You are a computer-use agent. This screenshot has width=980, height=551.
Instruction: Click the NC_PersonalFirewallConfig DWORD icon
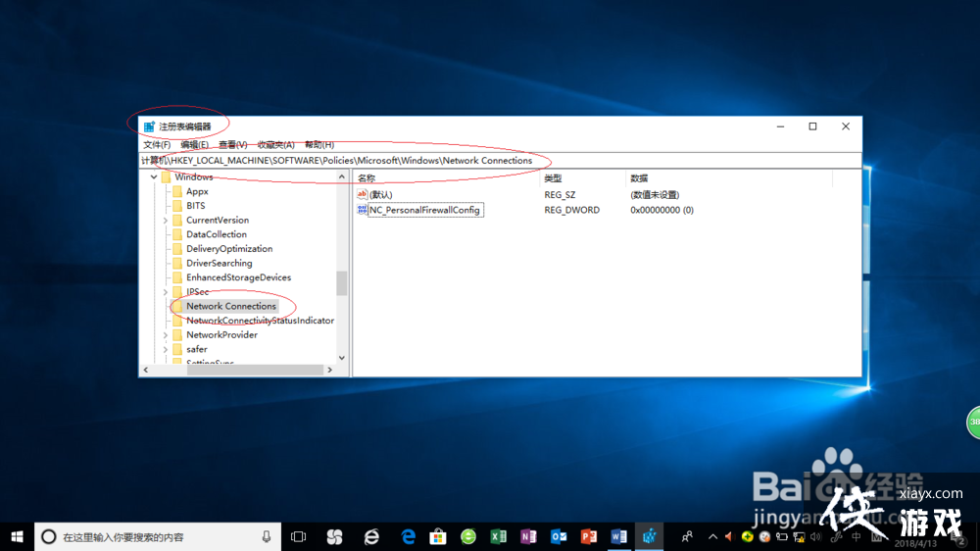click(362, 210)
